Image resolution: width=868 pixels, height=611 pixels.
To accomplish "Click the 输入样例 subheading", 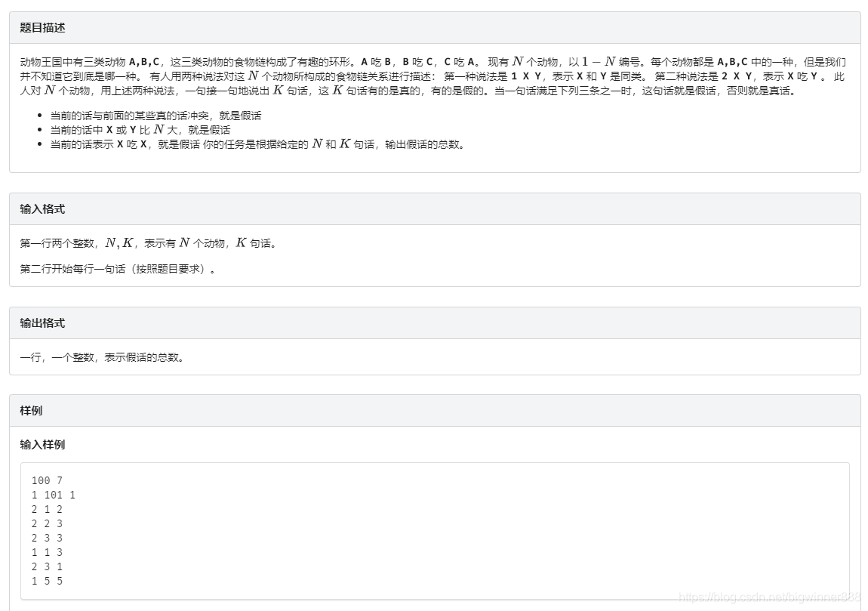I will tap(42, 445).
